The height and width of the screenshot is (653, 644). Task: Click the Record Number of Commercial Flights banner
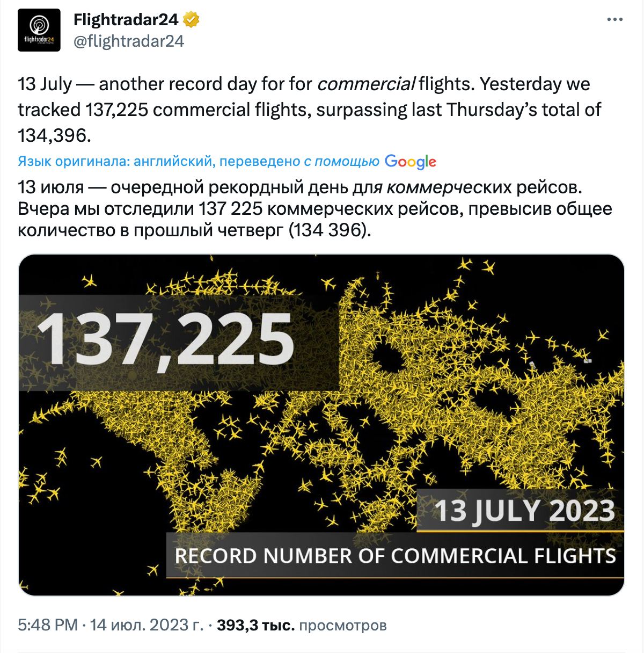(395, 555)
